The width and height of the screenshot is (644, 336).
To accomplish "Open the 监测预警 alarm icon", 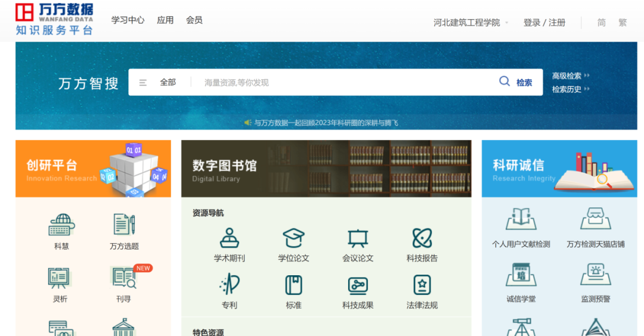I will [x=596, y=275].
